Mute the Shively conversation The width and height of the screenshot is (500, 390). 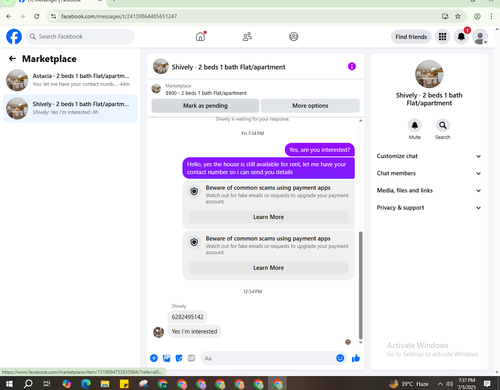pyautogui.click(x=415, y=125)
